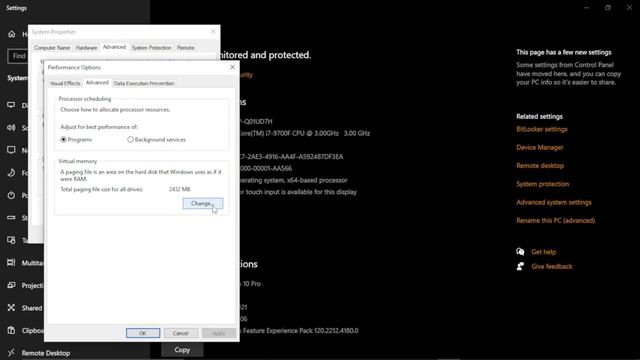Select Advanced tab in Performance Options
The height and width of the screenshot is (360, 640).
(x=97, y=82)
